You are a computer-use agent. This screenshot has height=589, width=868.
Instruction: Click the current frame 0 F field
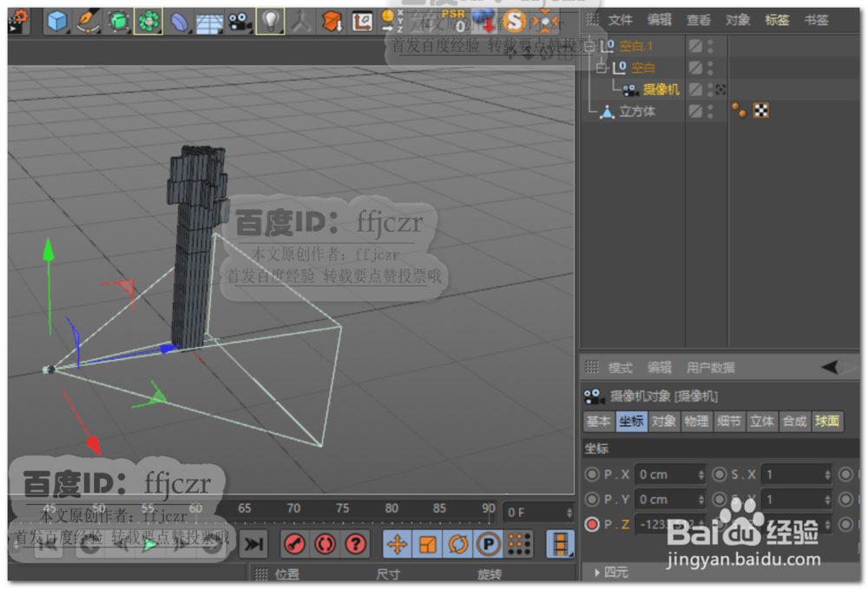point(539,513)
